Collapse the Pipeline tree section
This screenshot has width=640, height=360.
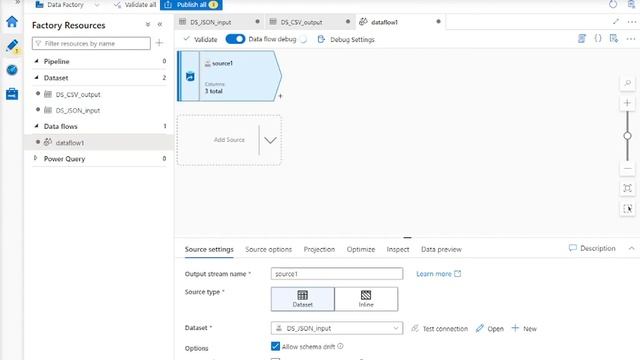coord(36,61)
